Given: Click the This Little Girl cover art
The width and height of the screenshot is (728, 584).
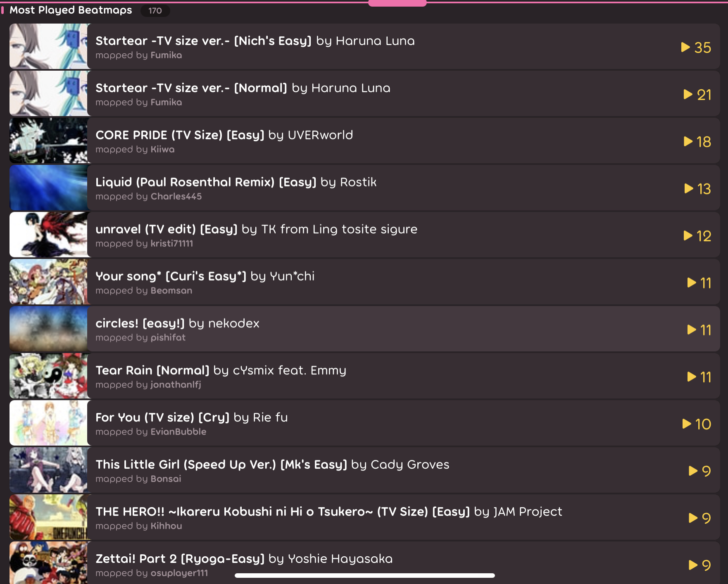Looking at the screenshot, I should click(x=49, y=470).
